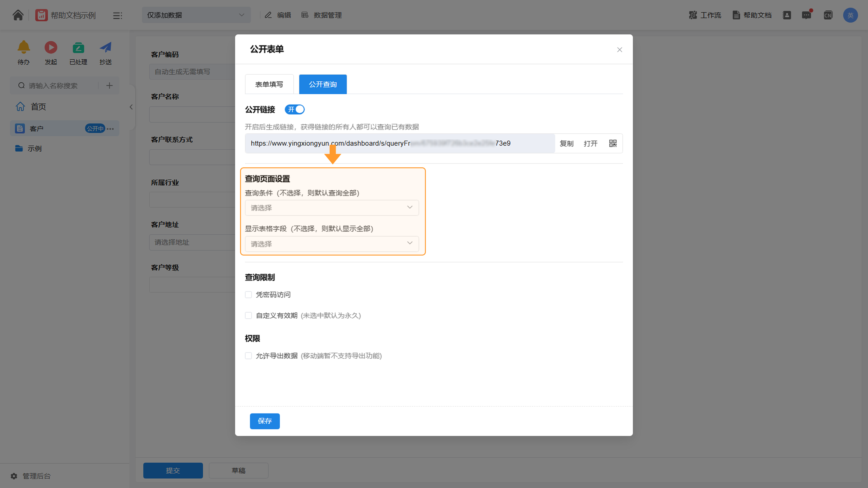Image resolution: width=868 pixels, height=488 pixels.
Task: Open the 发起 play icon
Action: pyautogui.click(x=51, y=47)
